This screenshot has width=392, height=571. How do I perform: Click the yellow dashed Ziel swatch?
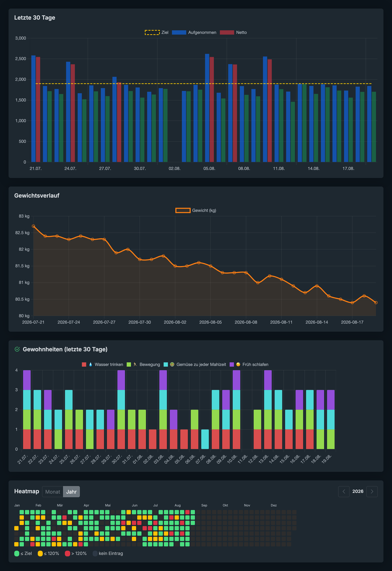point(152,32)
